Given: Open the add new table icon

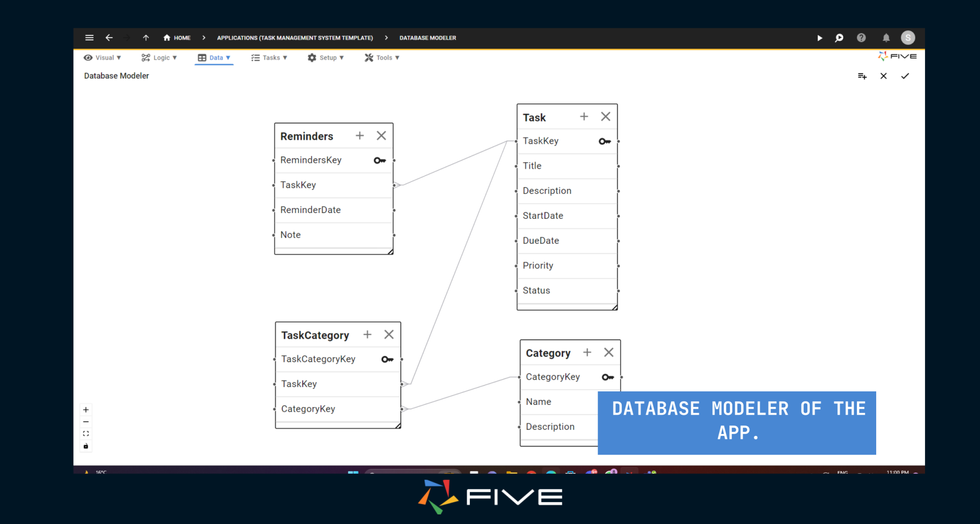Looking at the screenshot, I should tap(862, 76).
